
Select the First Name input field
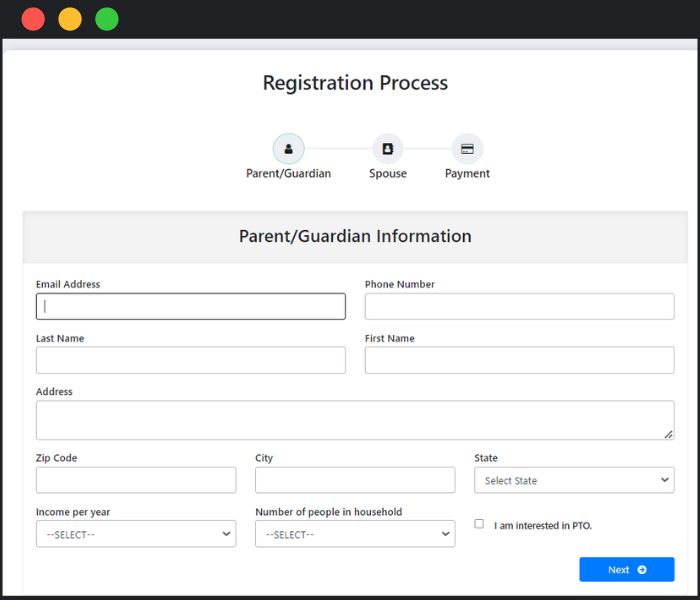[519, 360]
